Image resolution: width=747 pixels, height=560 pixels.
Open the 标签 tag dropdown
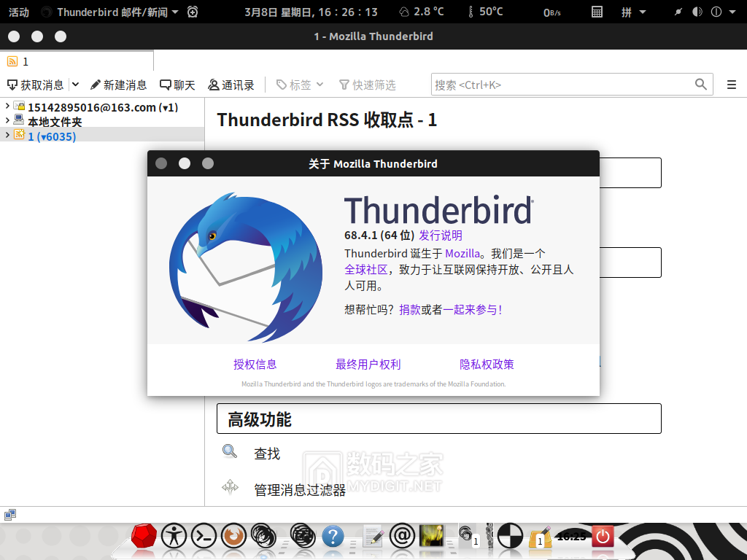pyautogui.click(x=300, y=85)
